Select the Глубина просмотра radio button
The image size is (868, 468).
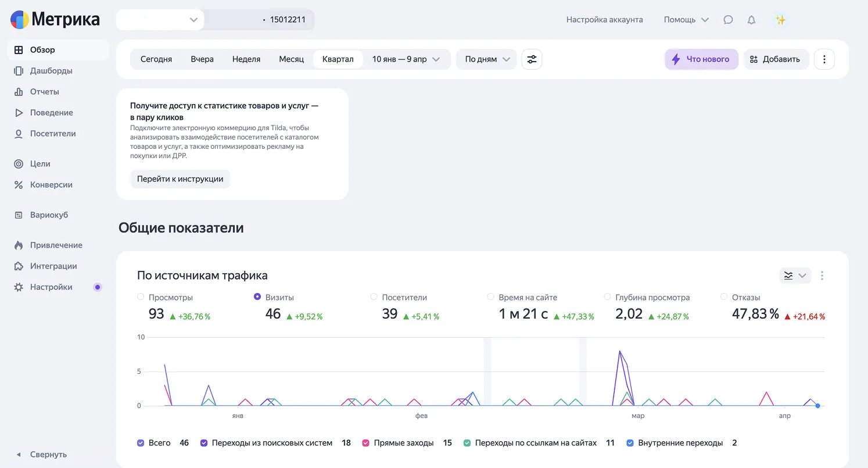point(608,296)
